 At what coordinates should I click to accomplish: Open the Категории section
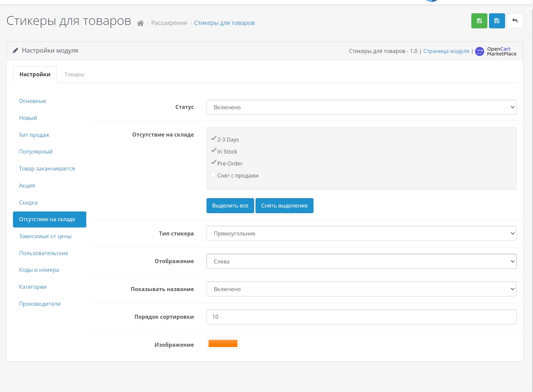click(x=33, y=287)
